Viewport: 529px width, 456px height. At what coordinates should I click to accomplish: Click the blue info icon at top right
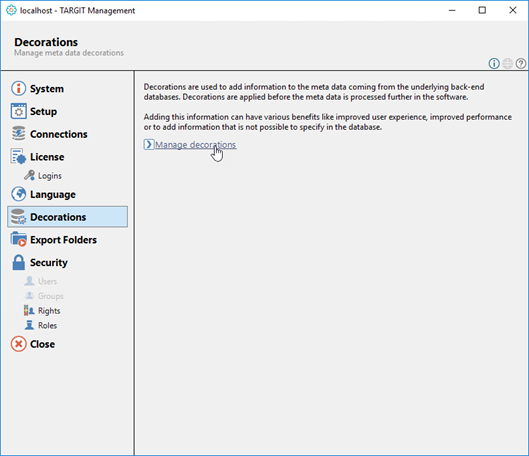[x=494, y=63]
